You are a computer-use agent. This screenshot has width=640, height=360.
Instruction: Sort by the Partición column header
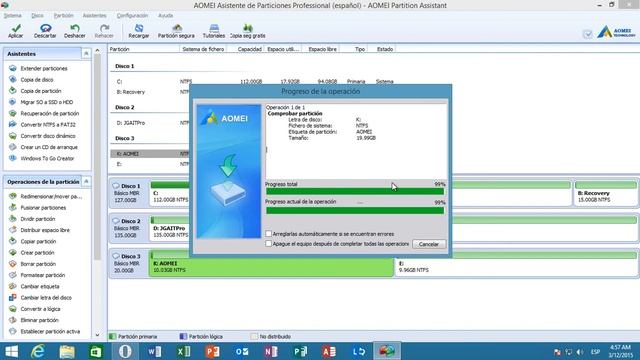click(143, 49)
